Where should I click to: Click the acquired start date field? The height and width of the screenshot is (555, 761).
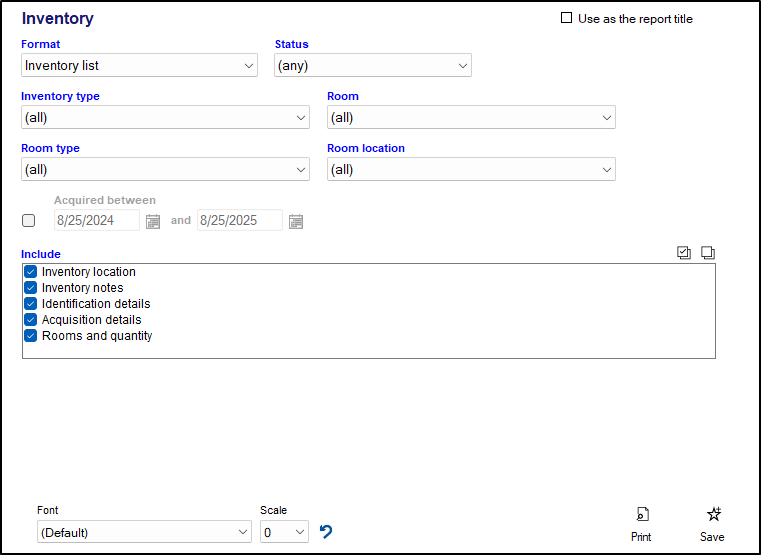pos(97,221)
